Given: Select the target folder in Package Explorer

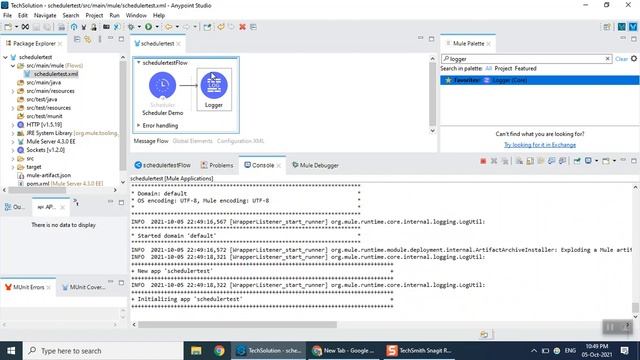Looking at the screenshot, I should [x=34, y=167].
